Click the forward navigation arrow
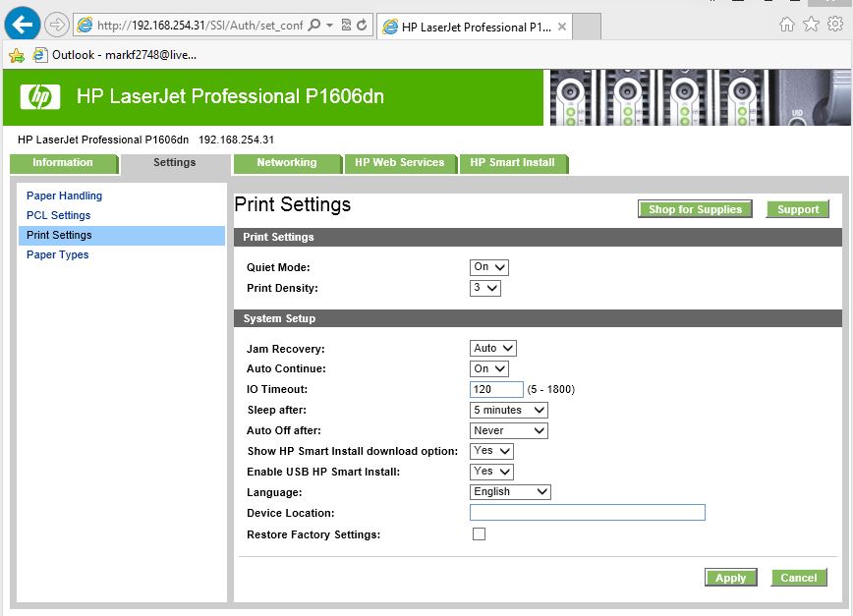This screenshot has width=853, height=616. click(56, 23)
